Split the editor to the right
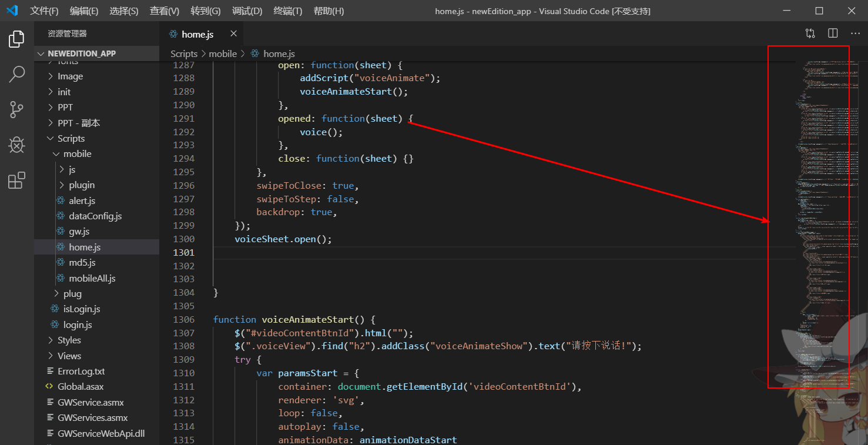Image resolution: width=868 pixels, height=445 pixels. pos(833,34)
